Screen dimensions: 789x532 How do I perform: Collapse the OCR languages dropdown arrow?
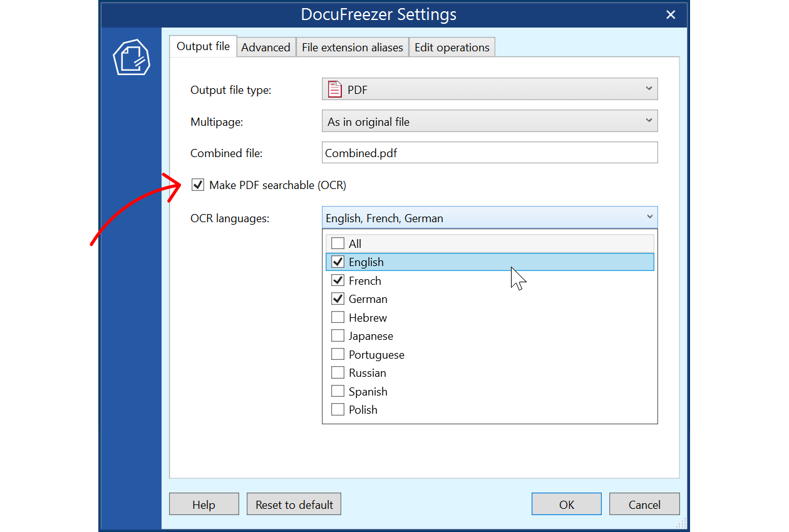[649, 217]
